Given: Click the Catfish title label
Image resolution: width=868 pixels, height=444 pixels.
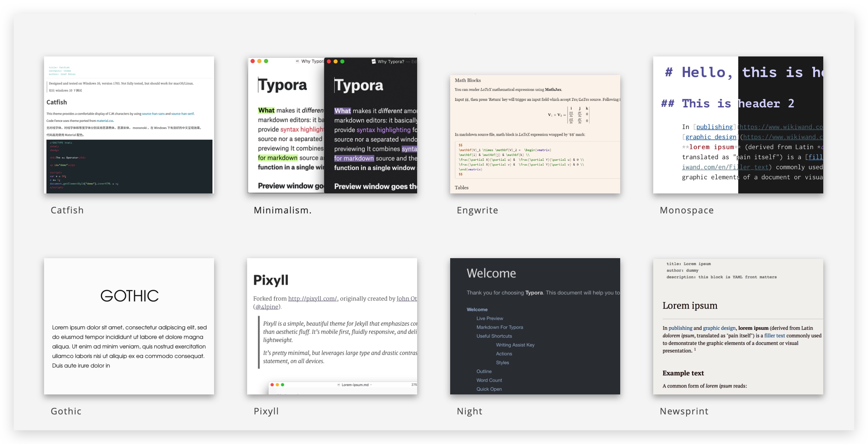Looking at the screenshot, I should click(67, 210).
